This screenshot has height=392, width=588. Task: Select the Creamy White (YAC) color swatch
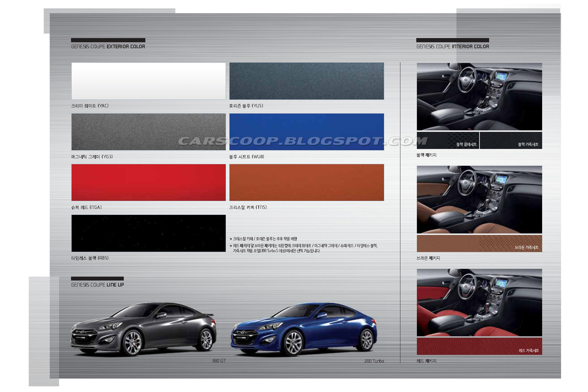pyautogui.click(x=148, y=81)
